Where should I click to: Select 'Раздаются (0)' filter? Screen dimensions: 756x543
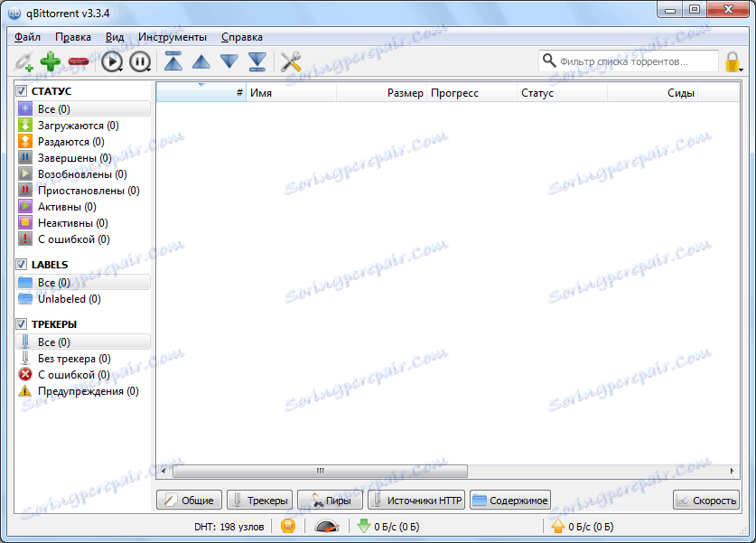click(83, 142)
